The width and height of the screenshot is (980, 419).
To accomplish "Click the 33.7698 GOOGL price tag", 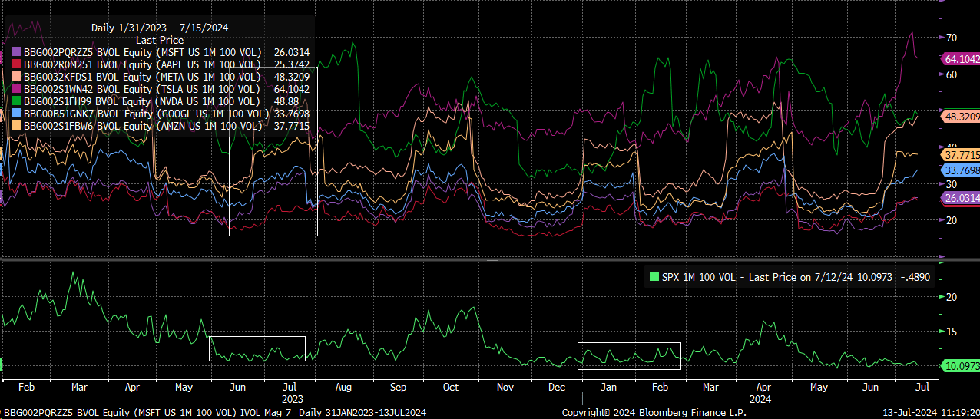I will [x=960, y=170].
